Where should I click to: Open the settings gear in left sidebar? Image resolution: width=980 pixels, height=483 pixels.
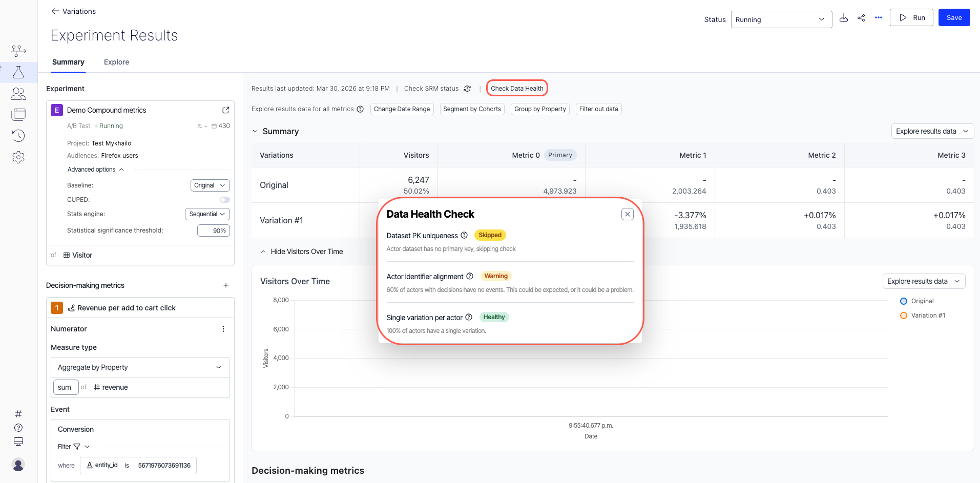point(18,157)
